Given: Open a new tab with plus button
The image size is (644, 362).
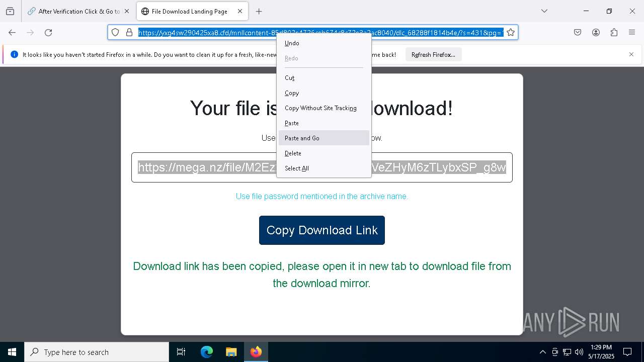Looking at the screenshot, I should tap(259, 11).
